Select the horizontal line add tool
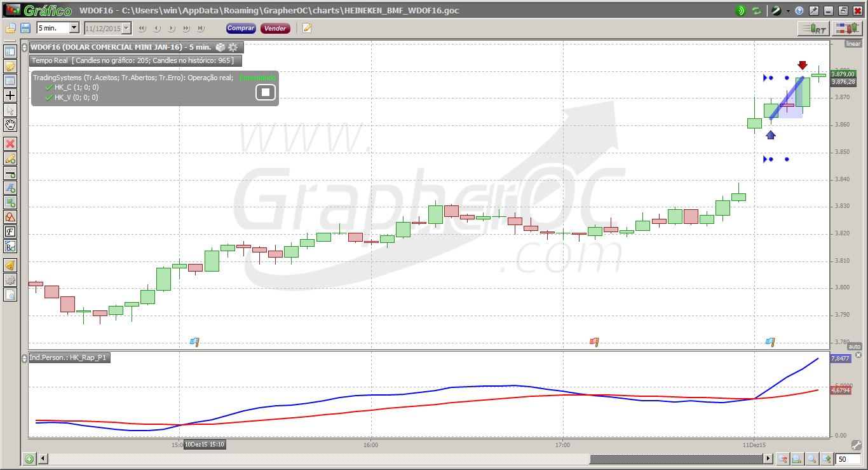The image size is (868, 470). click(10, 173)
